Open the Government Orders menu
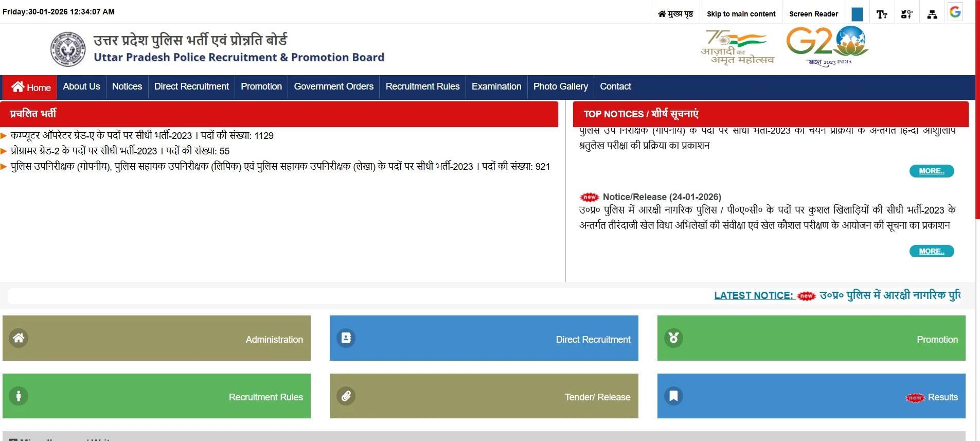This screenshot has width=980, height=441. (334, 86)
